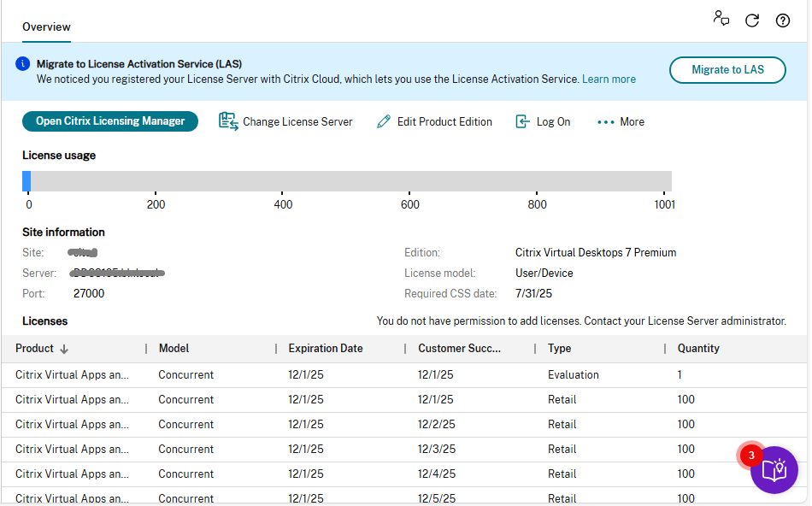Click the quantity value 1
Viewport: 812px width, 506px height.
[x=680, y=375]
